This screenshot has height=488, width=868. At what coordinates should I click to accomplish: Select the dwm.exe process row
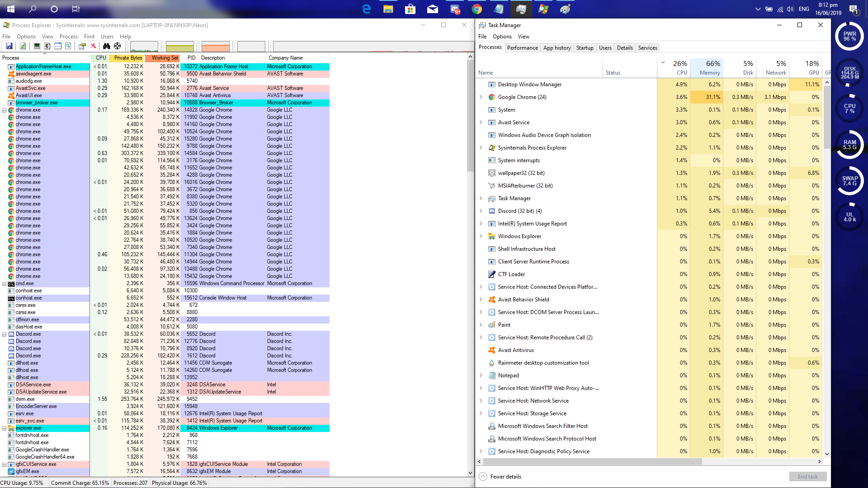point(165,399)
